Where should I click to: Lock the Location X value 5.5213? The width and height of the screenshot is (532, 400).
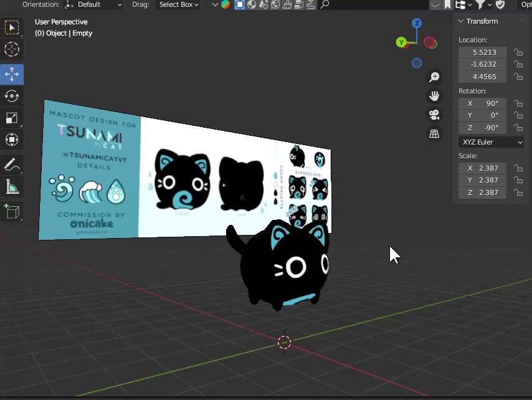[518, 52]
